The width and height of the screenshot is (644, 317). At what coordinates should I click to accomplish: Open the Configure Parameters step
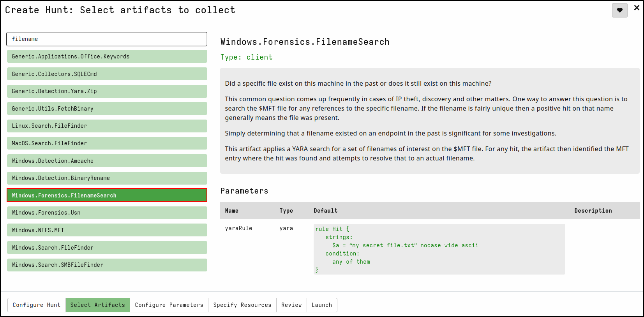coord(169,305)
